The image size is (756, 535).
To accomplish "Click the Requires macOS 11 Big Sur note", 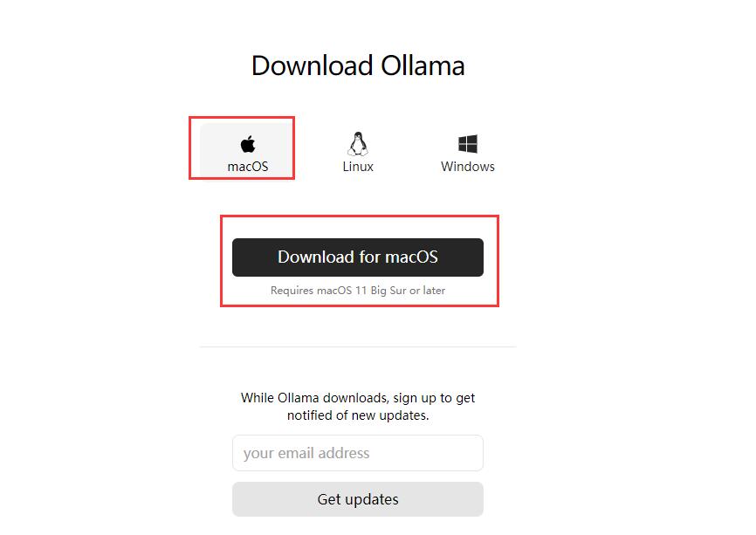I will [358, 291].
